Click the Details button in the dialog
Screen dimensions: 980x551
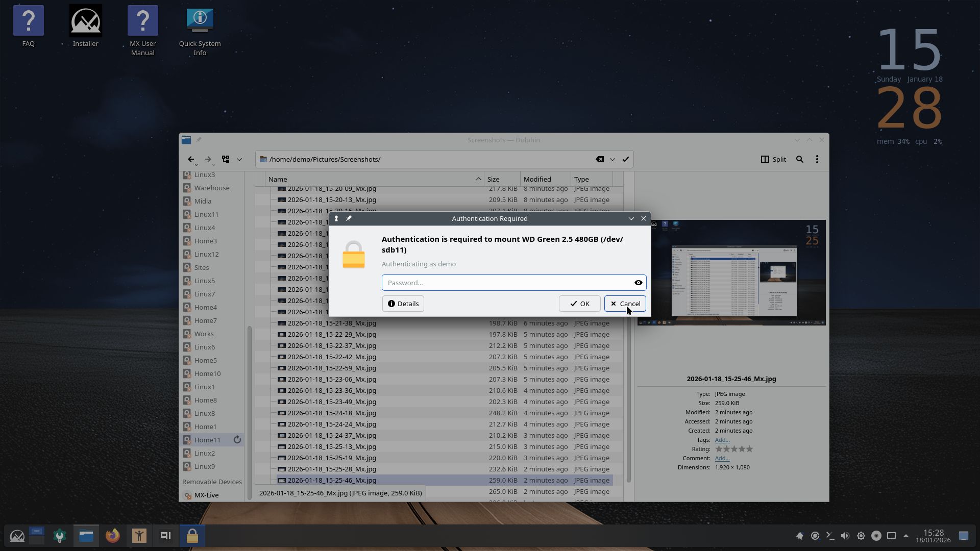[x=403, y=304]
